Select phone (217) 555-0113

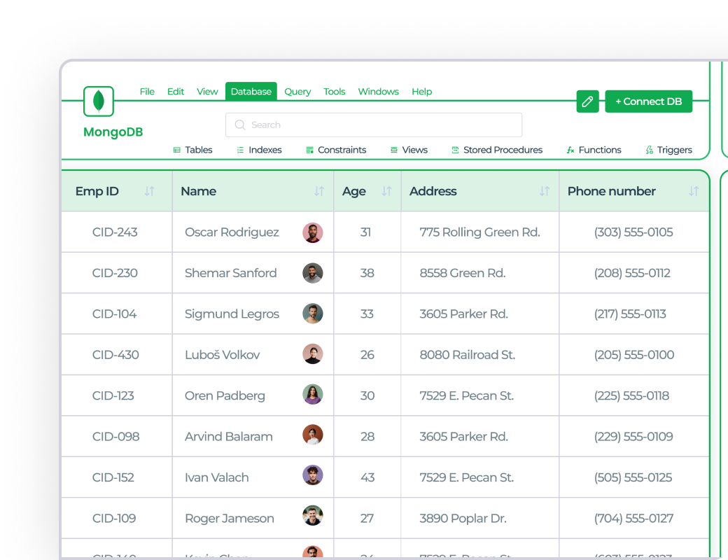[x=630, y=314]
